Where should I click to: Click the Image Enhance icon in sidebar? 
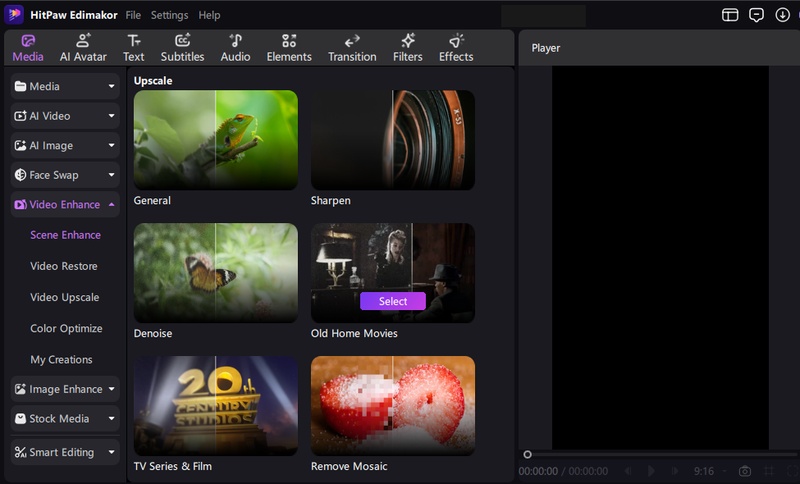pyautogui.click(x=20, y=389)
